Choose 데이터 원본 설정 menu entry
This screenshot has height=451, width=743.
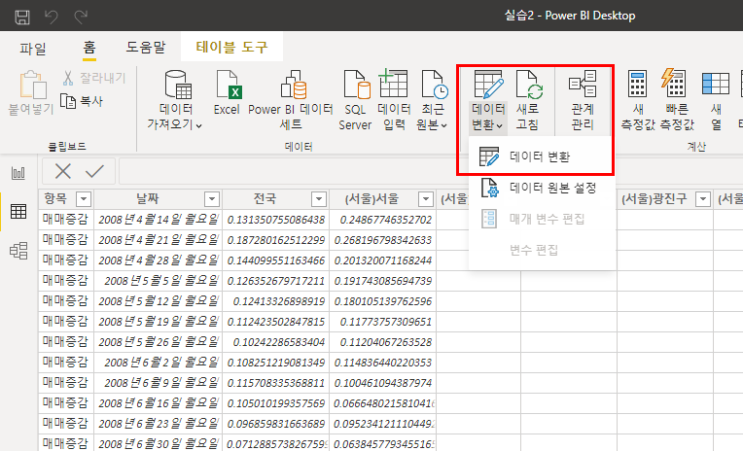[x=542, y=188]
